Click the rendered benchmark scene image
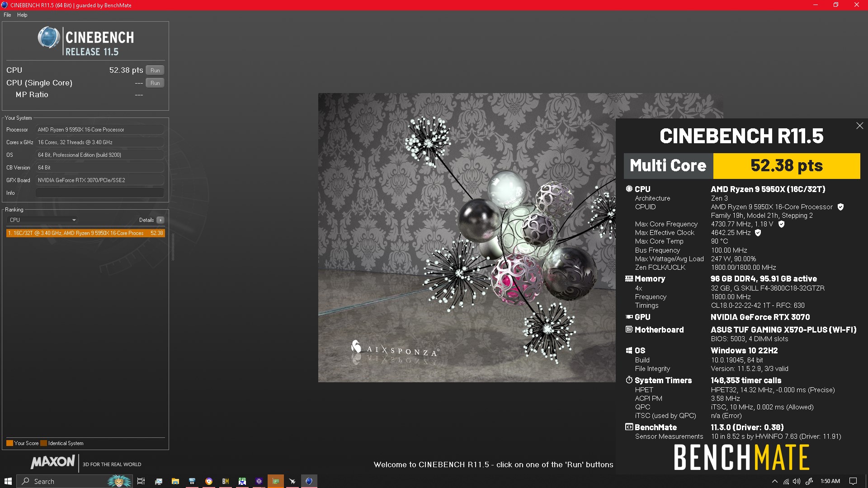The width and height of the screenshot is (868, 488). [467, 238]
